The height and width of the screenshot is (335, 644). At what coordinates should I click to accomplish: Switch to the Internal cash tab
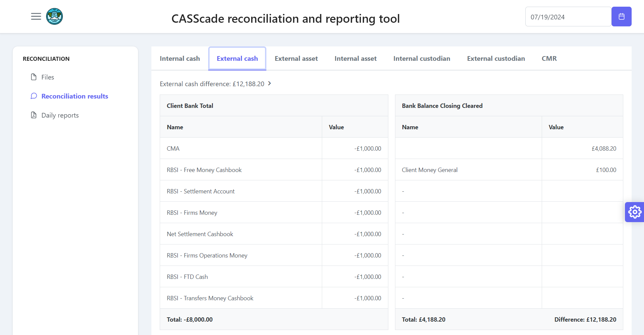coord(180,58)
